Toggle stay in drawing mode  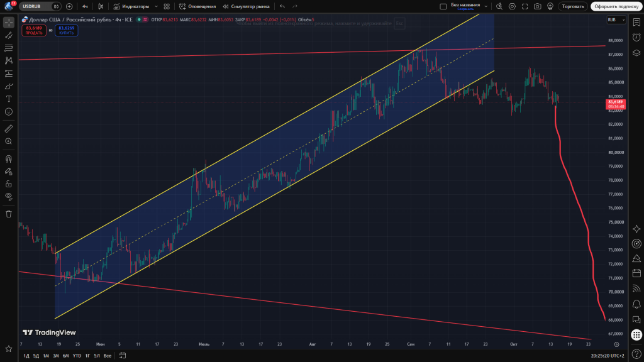[9, 172]
